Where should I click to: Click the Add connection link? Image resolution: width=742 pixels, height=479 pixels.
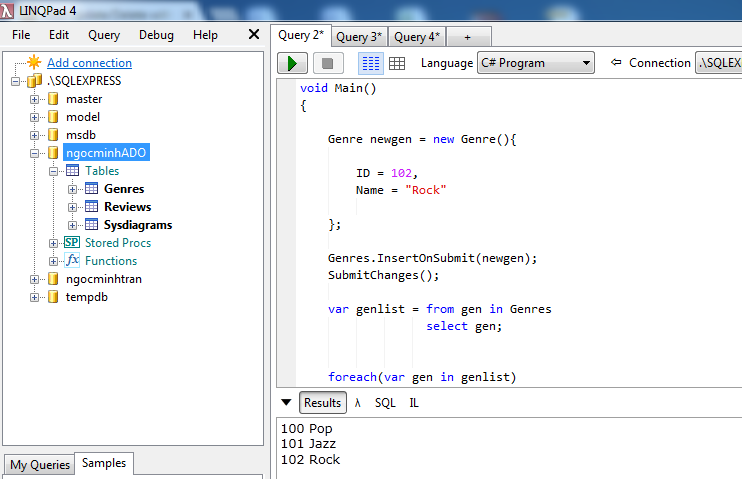(x=89, y=62)
